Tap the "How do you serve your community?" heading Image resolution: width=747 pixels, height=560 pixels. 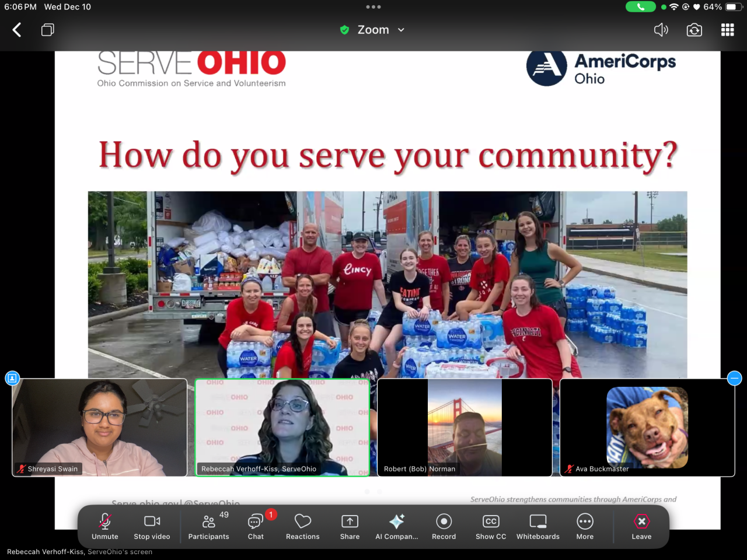(388, 156)
